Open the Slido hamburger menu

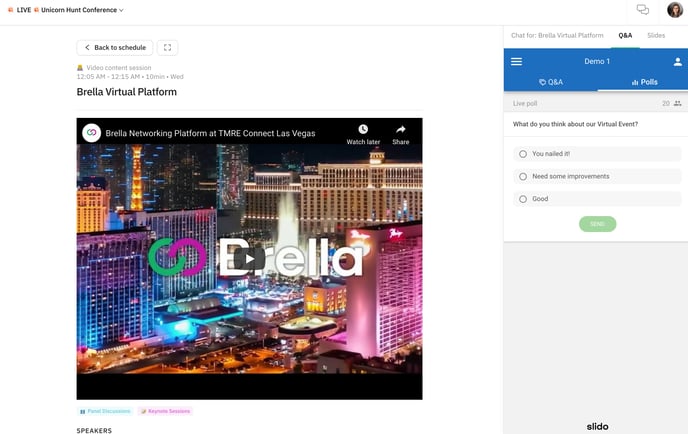click(x=516, y=61)
